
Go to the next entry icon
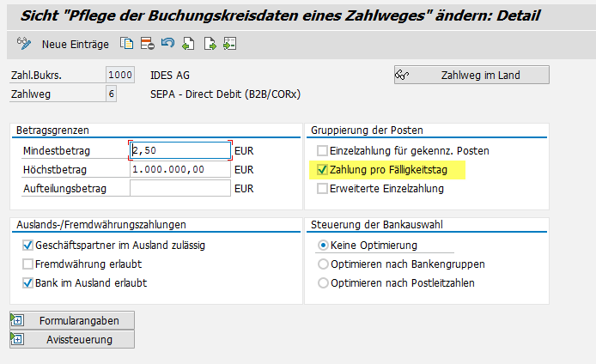(209, 44)
